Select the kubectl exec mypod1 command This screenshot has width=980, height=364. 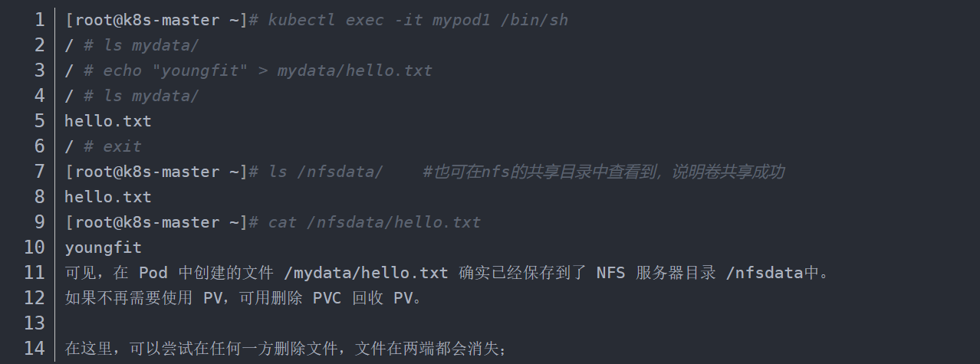pyautogui.click(x=418, y=20)
